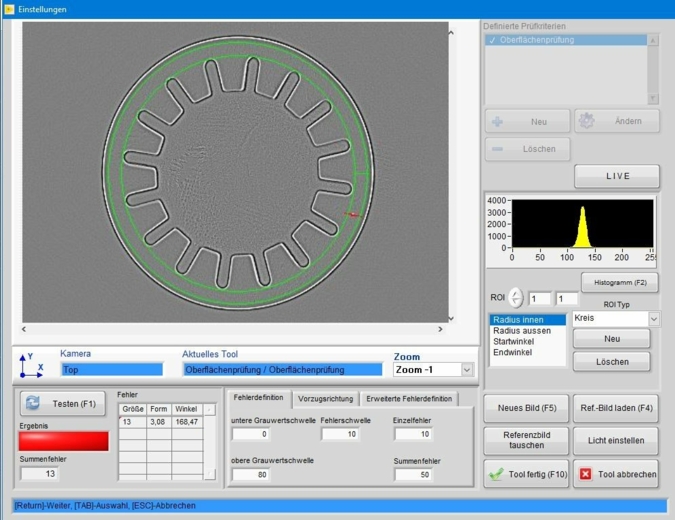The image size is (675, 520).
Task: Click the image viewer horizontal scrollbar
Action: (232, 329)
